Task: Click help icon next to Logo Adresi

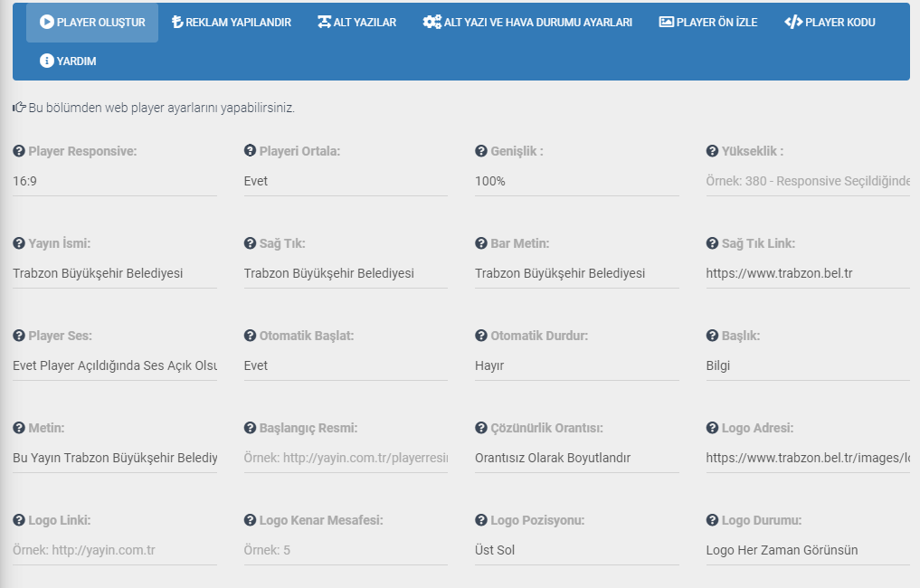Action: tap(712, 428)
